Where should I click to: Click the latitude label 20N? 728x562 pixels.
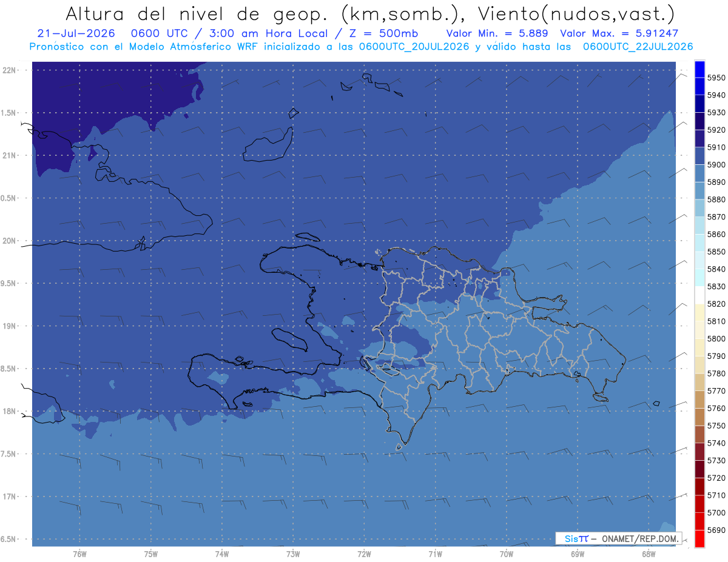pos(8,241)
